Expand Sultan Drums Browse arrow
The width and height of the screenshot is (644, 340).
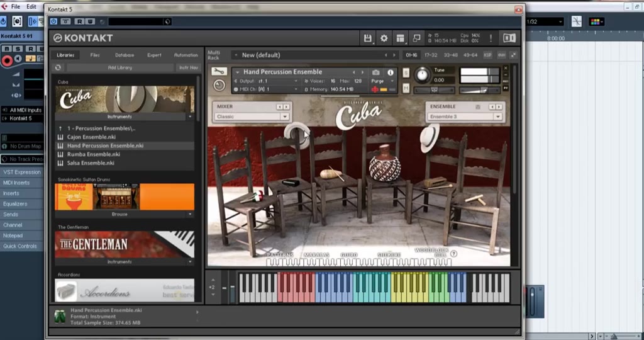[x=190, y=214]
